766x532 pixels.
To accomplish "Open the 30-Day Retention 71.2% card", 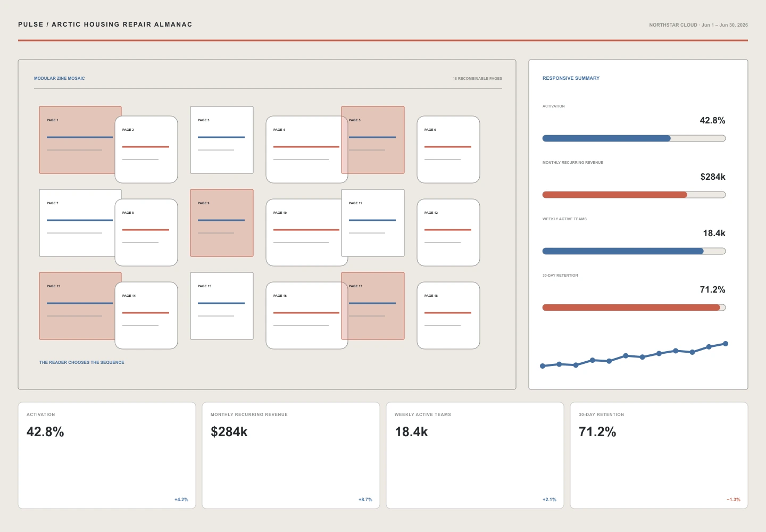I will click(659, 455).
